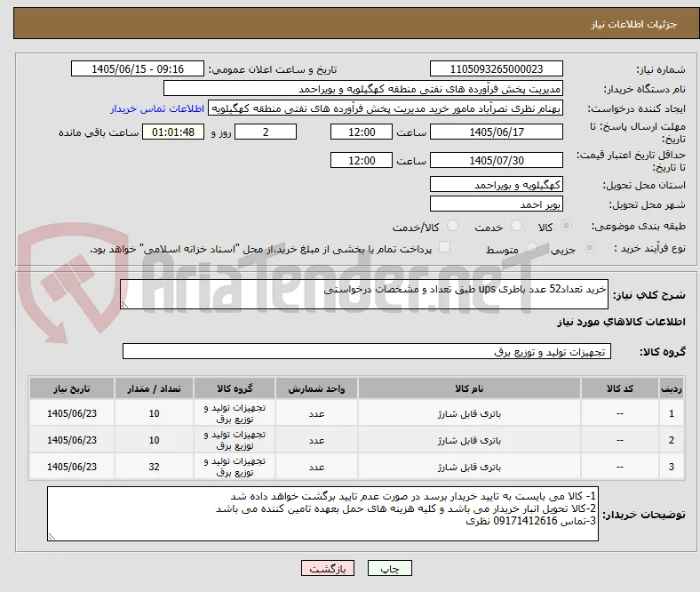Click item name in row 3

pos(469,467)
